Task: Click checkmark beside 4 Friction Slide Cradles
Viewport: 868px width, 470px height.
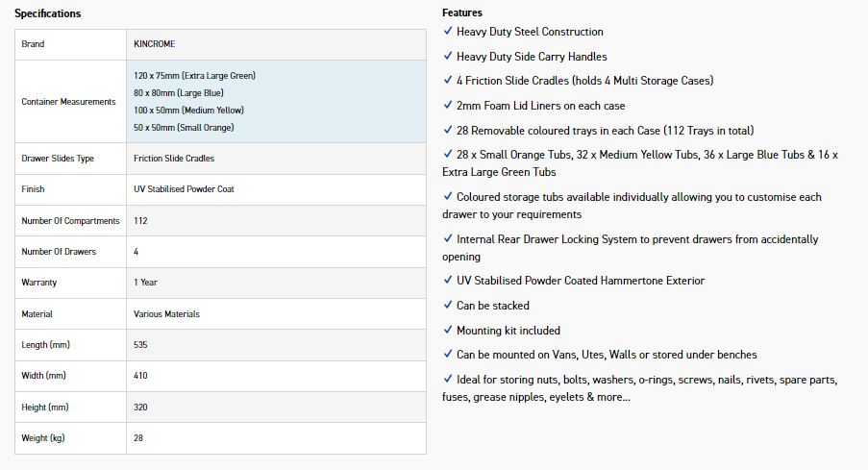Action: (x=448, y=80)
